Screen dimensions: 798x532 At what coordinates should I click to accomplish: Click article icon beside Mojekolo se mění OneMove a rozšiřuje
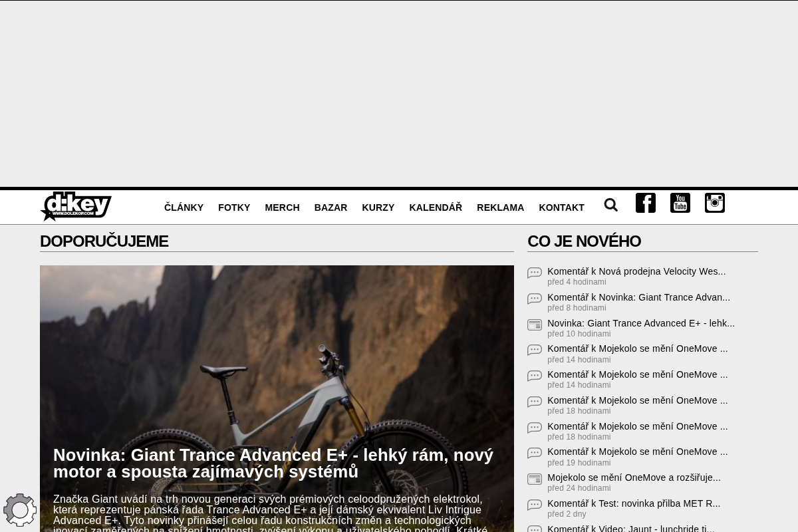(x=535, y=479)
